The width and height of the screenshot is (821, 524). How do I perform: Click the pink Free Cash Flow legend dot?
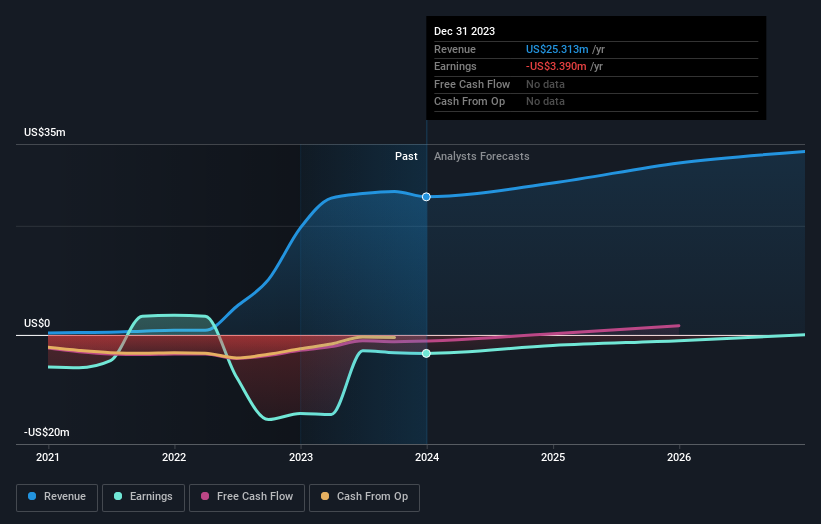(x=205, y=496)
